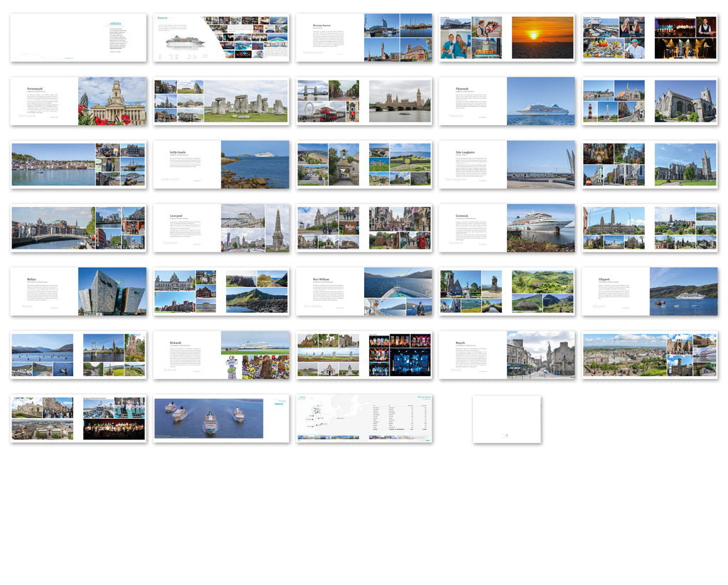This screenshot has width=728, height=585.
Task: Open the Dún Laoghaire page spread
Action: 507,164
